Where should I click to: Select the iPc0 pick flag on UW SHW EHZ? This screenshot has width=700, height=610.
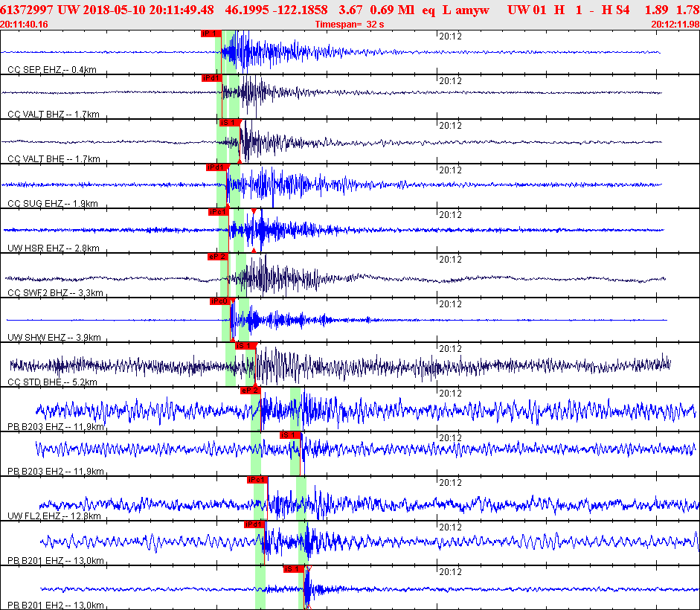pyautogui.click(x=219, y=301)
